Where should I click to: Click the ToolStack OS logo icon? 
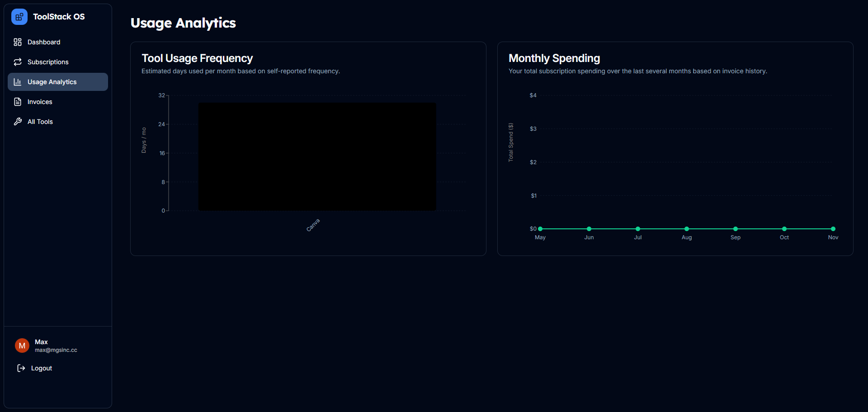point(19,17)
